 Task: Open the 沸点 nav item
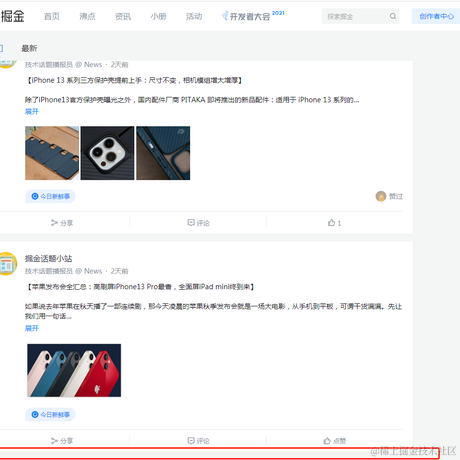87,16
